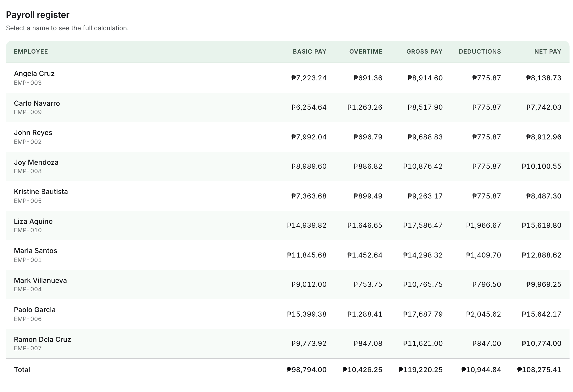Click the OVERTIME column header
The height and width of the screenshot is (392, 573).
[366, 52]
